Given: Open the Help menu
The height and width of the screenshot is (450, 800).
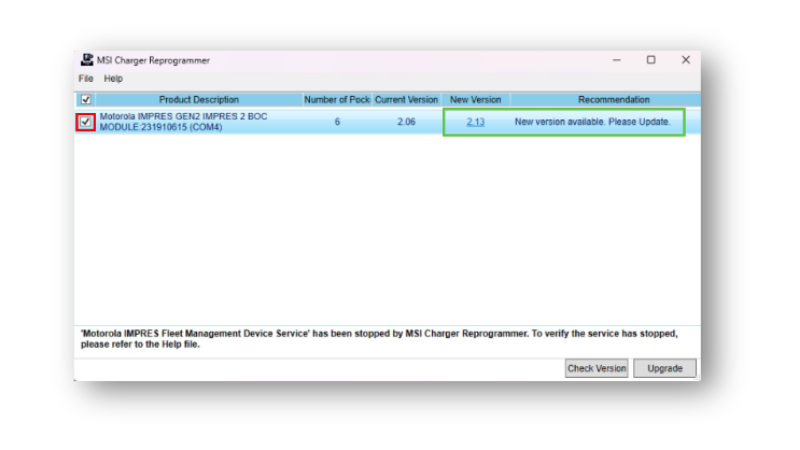Looking at the screenshot, I should (x=113, y=78).
